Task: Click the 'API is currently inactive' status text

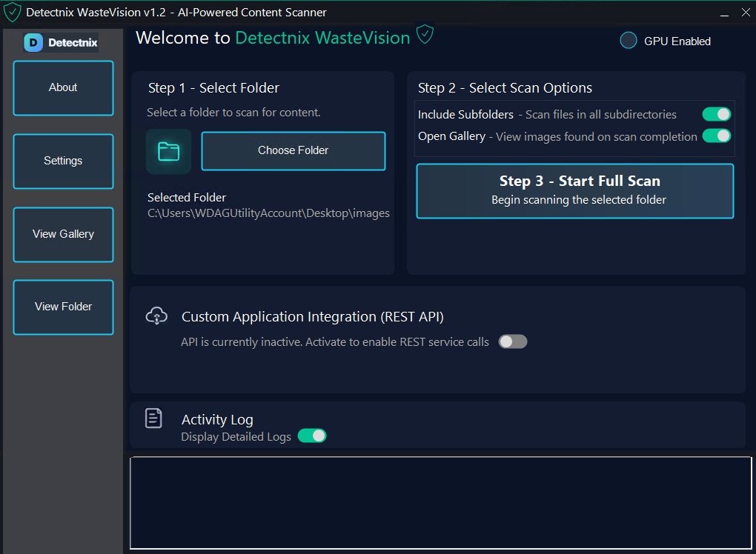Action: [x=334, y=341]
